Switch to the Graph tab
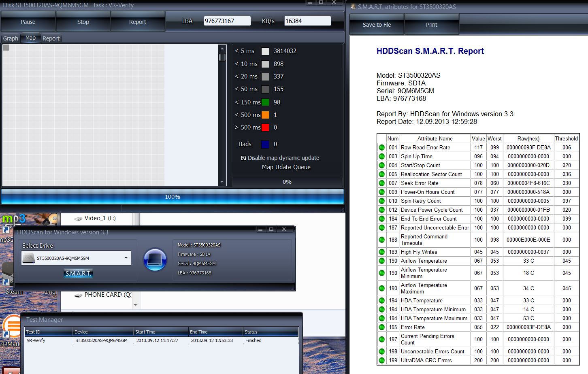 click(11, 38)
